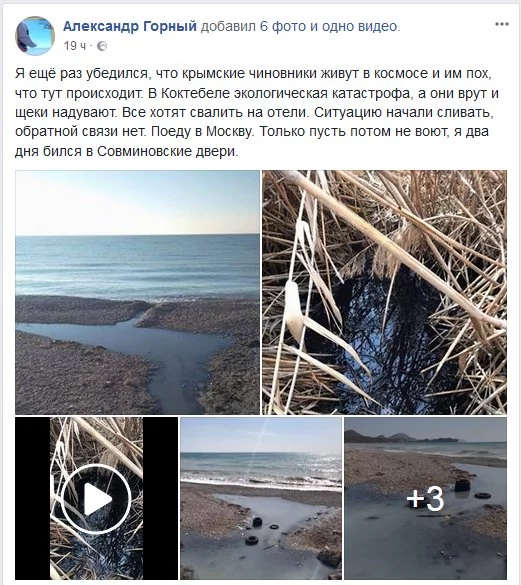Screen dimensions: 521x585
Task: Click the white leaf in the reeds photo
Action: pos(295,312)
